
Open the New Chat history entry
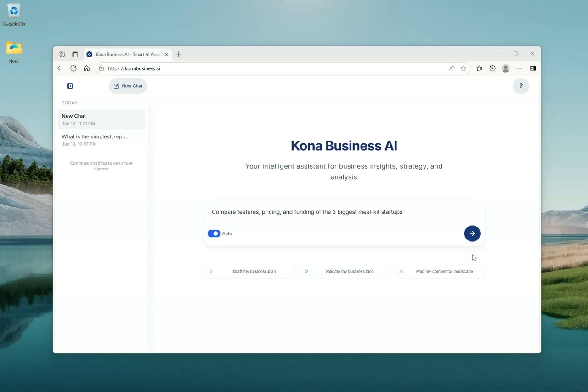pyautogui.click(x=102, y=119)
